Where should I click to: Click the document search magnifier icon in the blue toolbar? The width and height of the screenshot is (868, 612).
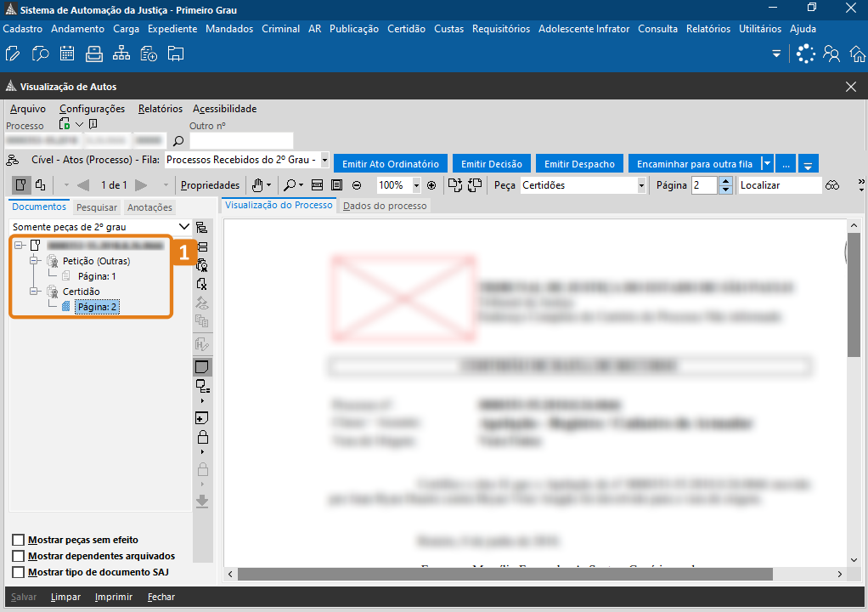pos(40,54)
